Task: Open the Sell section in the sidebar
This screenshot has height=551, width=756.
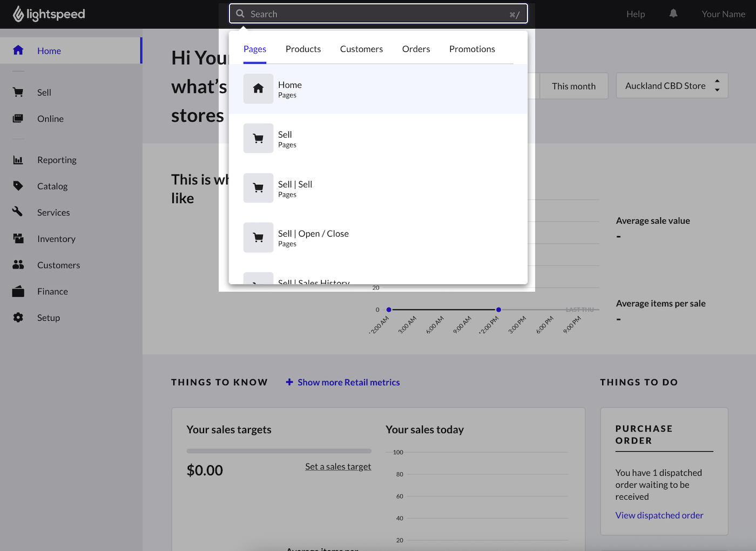Action: tap(45, 92)
